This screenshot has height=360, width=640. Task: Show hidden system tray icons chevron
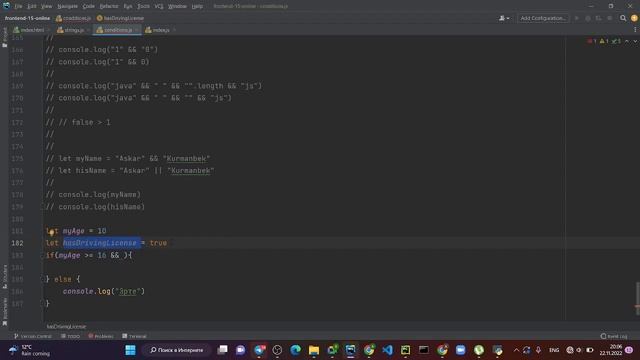coord(516,350)
